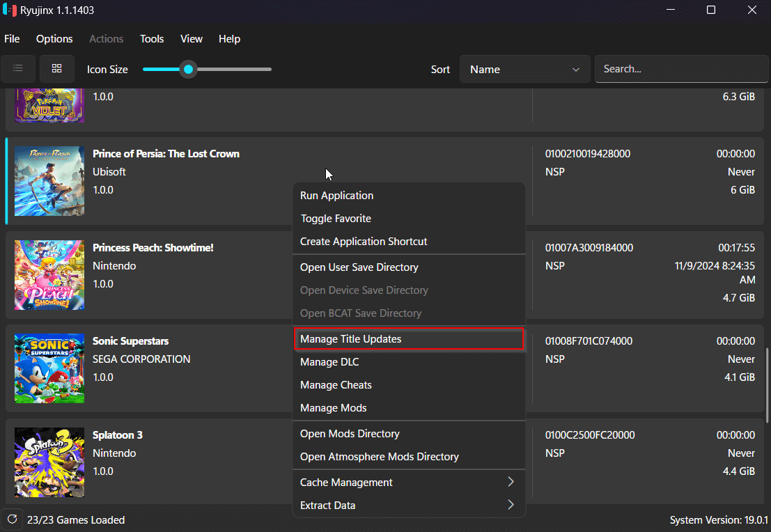The width and height of the screenshot is (771, 532).
Task: Select Splatoon 3 game icon
Action: pos(49,462)
